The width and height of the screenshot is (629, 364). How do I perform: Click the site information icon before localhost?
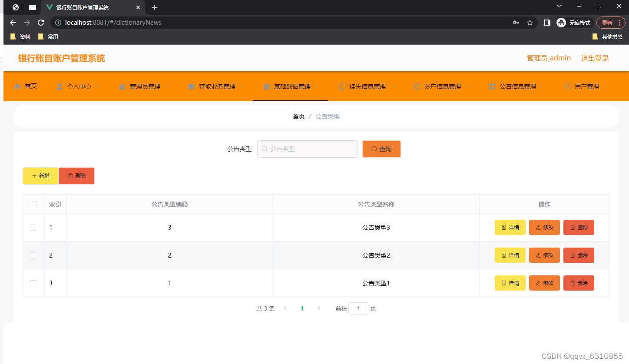click(58, 23)
